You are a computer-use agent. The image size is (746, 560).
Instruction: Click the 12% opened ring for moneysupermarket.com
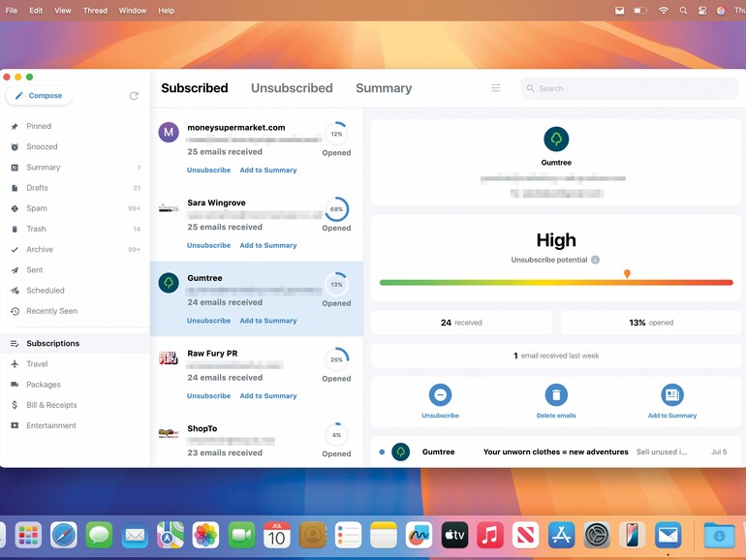[x=336, y=134]
